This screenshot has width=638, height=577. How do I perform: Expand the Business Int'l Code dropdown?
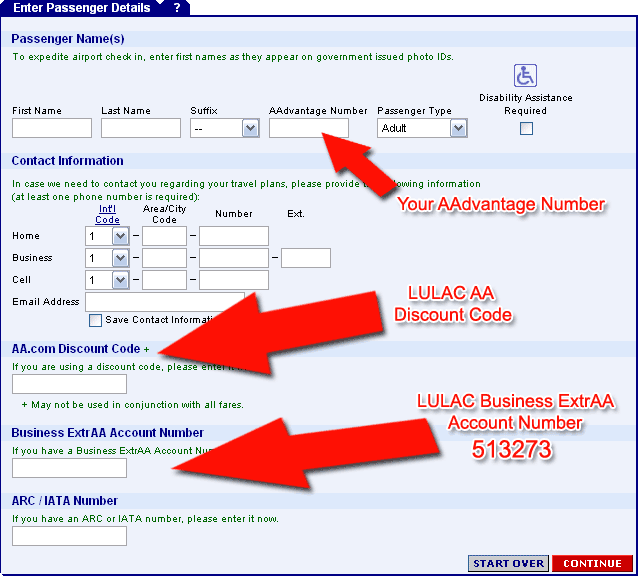coord(107,258)
